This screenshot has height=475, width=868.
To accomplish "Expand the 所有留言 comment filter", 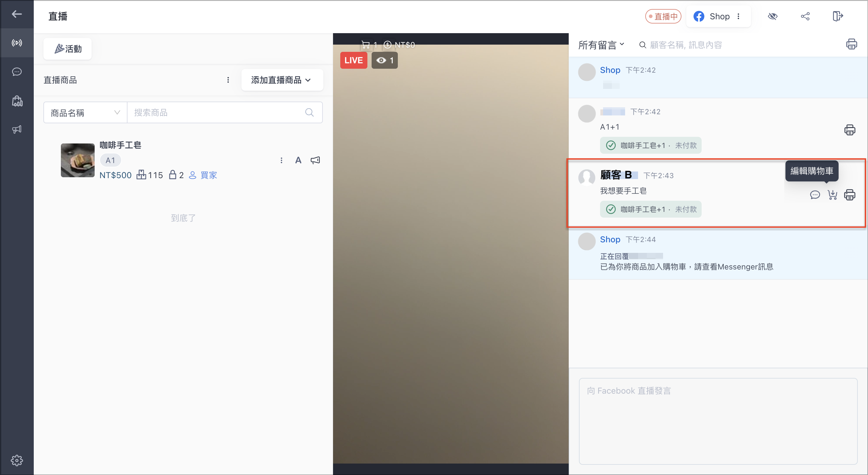I will (x=601, y=45).
